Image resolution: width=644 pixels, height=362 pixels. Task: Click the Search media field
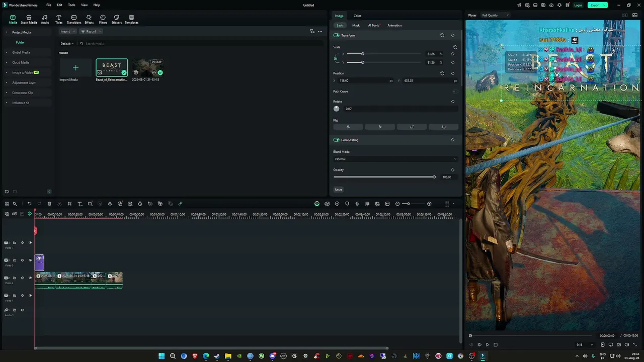click(201, 44)
